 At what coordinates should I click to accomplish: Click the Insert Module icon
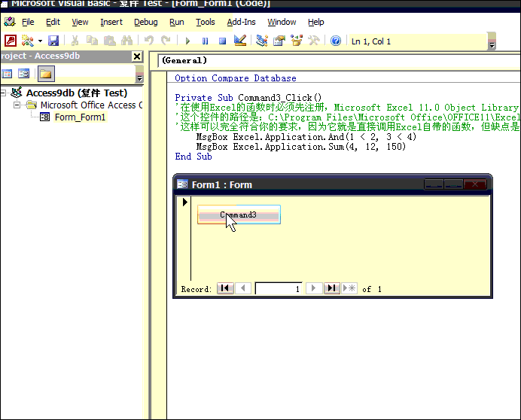click(x=27, y=41)
